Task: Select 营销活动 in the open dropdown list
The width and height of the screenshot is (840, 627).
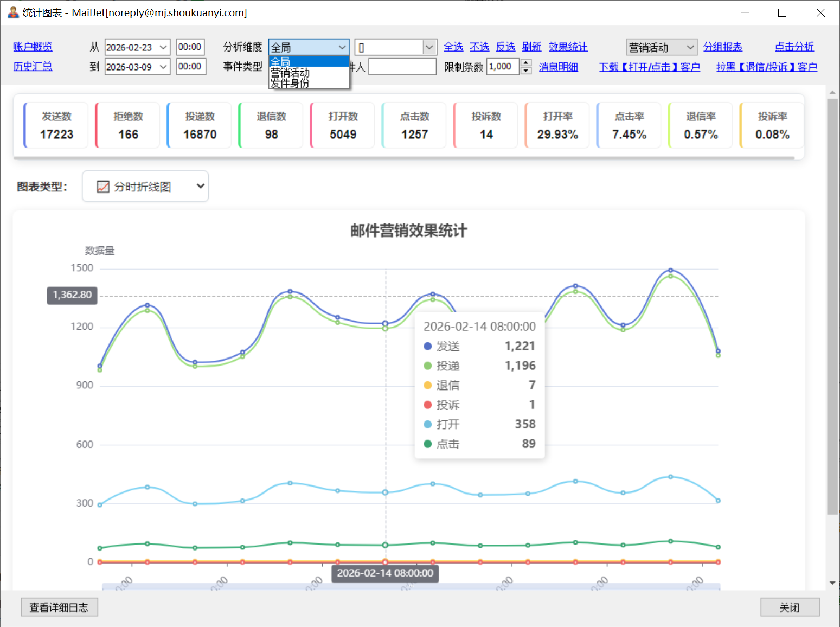Action: click(x=290, y=73)
